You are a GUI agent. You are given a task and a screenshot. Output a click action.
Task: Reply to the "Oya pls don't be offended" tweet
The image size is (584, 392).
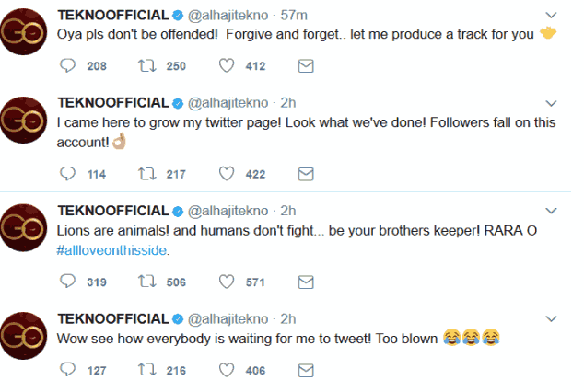click(67, 65)
